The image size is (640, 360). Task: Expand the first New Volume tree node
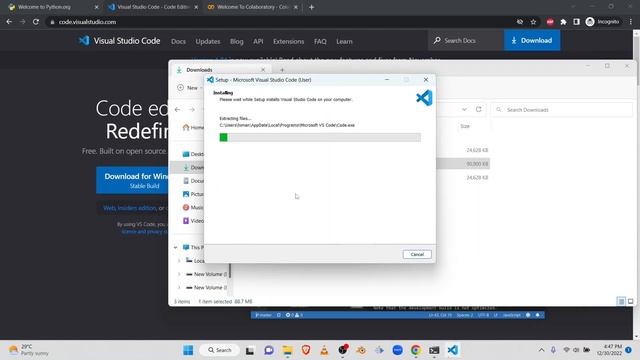point(179,274)
